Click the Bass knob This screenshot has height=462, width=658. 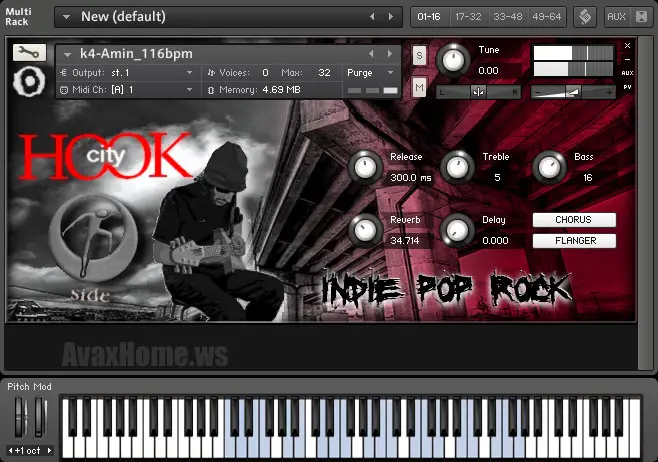pyautogui.click(x=550, y=167)
